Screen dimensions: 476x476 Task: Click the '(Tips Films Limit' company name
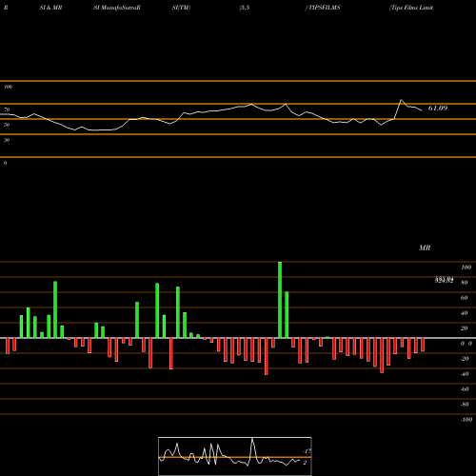[x=411, y=8]
